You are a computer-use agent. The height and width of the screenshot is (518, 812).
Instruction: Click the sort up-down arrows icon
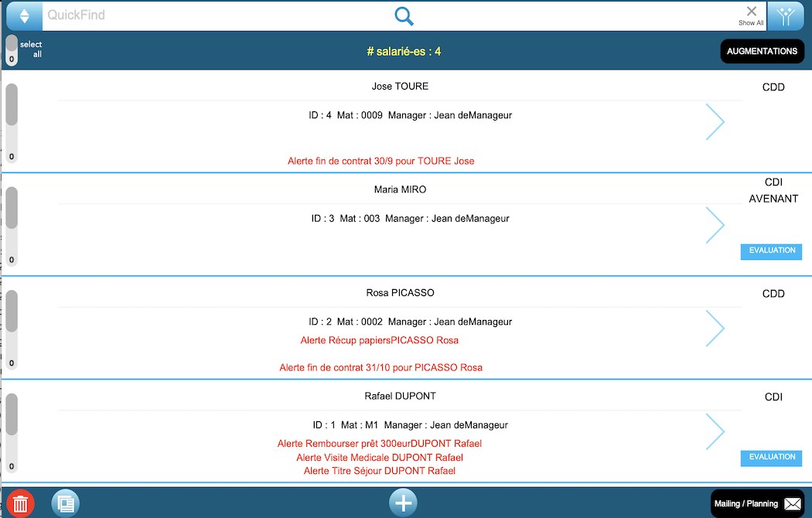pos(24,15)
